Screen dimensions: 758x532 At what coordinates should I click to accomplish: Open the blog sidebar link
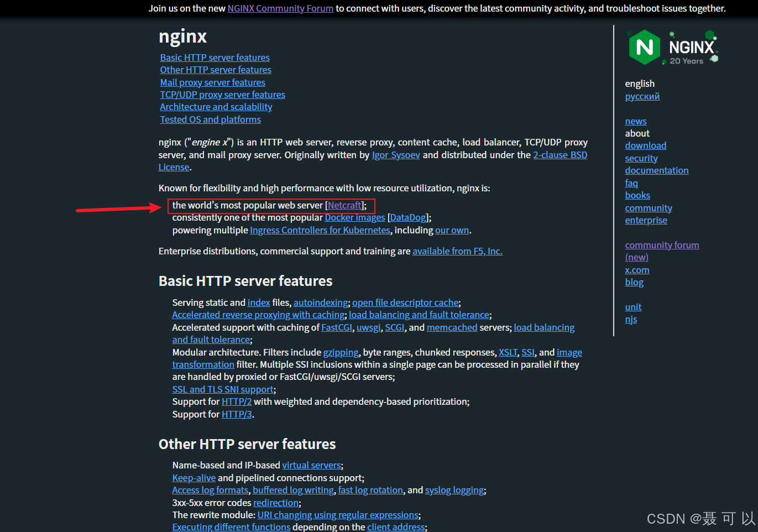tap(634, 282)
